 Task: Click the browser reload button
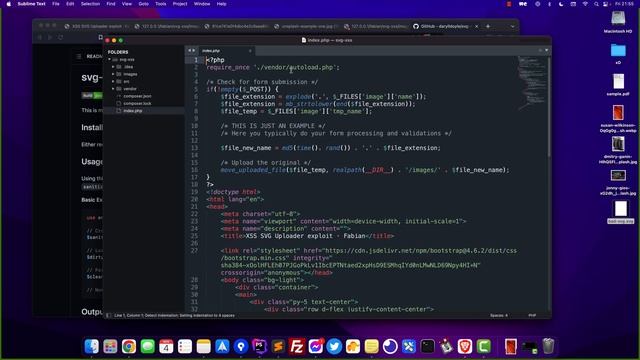click(60, 37)
